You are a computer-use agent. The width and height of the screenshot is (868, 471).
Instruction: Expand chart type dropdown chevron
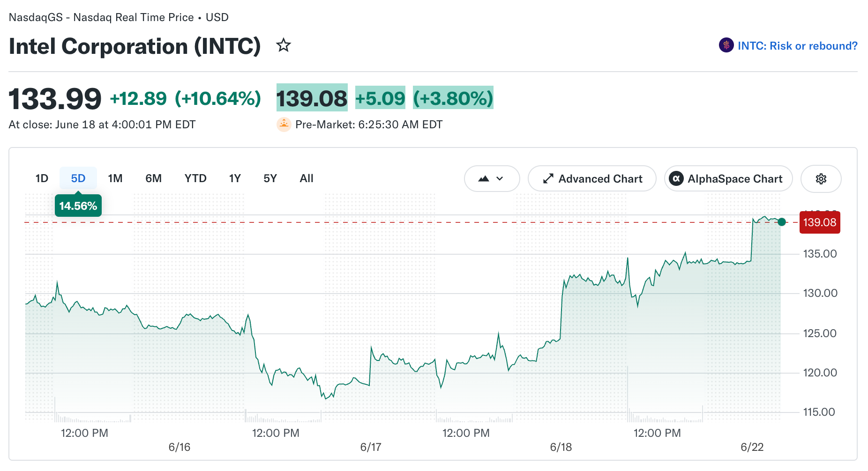[x=500, y=179]
